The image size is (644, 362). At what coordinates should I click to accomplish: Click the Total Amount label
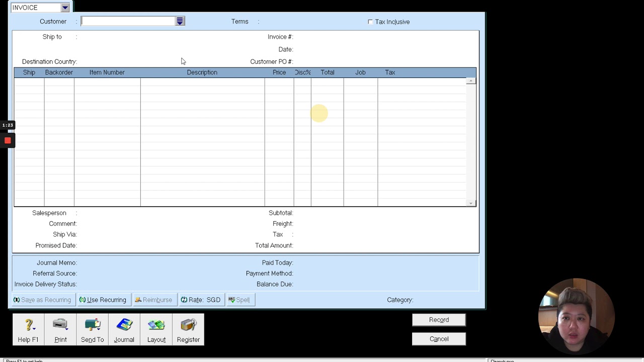click(274, 245)
